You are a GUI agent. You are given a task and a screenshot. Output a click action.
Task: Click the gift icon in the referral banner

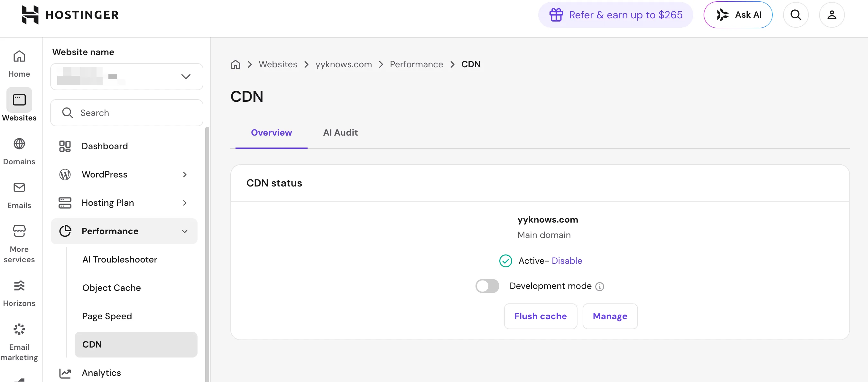[556, 15]
